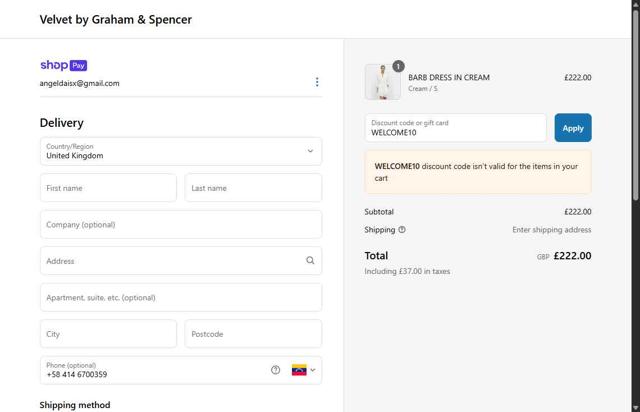Focus the Last name field
The image size is (640, 412).
pyautogui.click(x=253, y=188)
